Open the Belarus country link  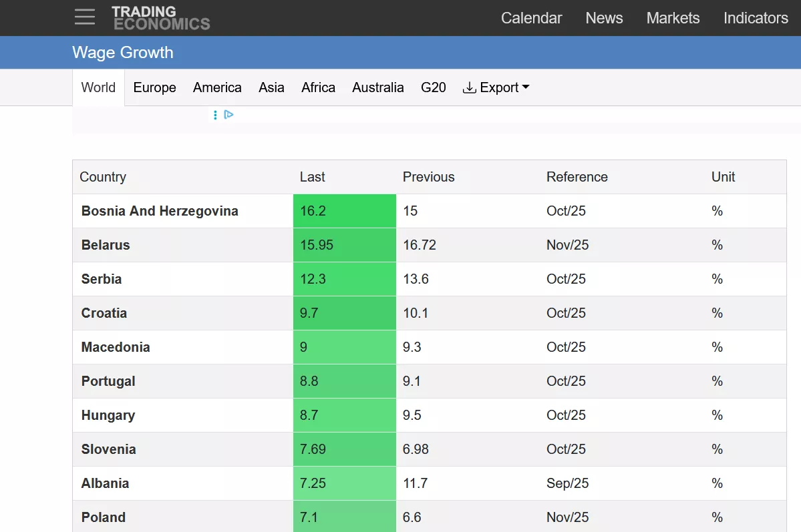tap(106, 245)
